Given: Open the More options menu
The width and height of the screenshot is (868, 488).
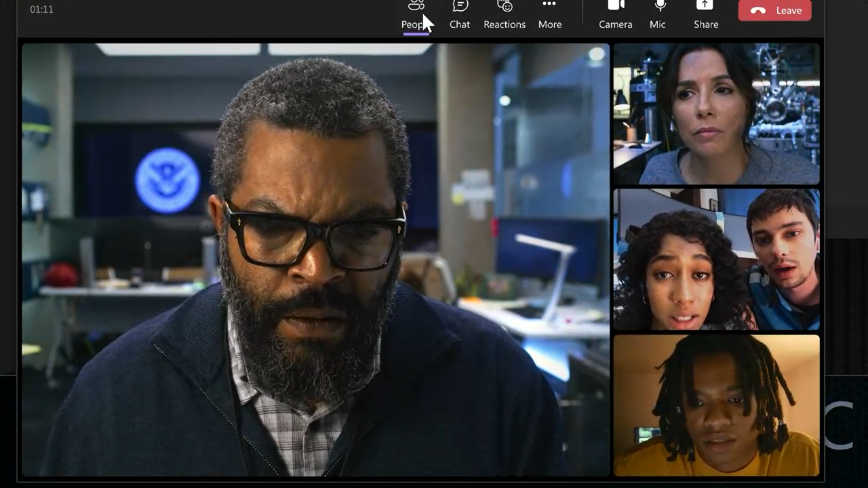Looking at the screenshot, I should [550, 15].
